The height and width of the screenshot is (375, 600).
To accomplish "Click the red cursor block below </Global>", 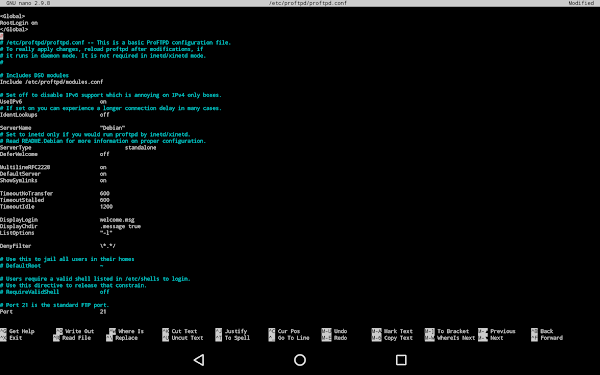I will coord(2,36).
